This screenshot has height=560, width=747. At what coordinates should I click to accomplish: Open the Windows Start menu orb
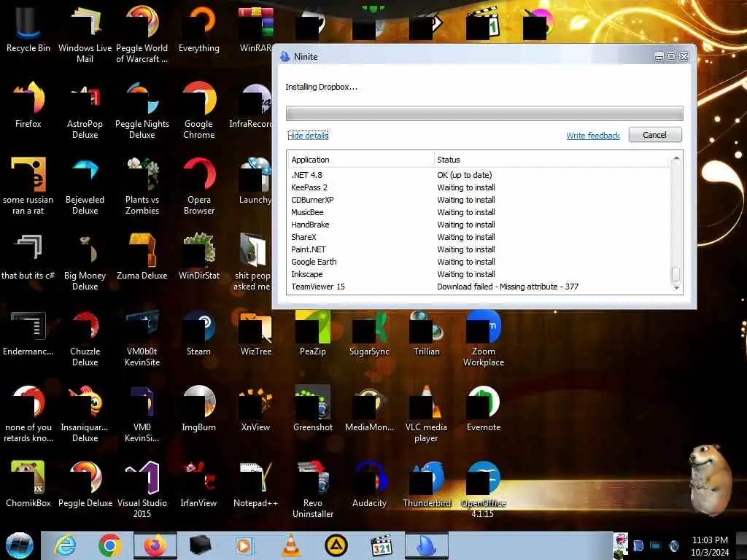point(20,545)
